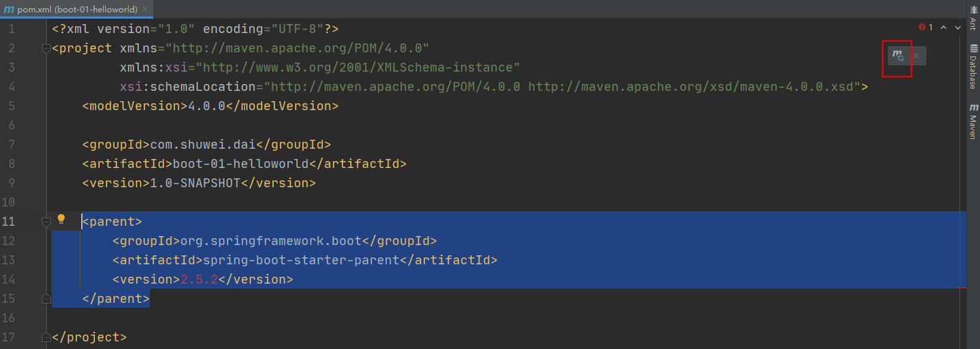Toggle fold marker at closing parent tag
This screenshot has width=980, height=349.
tap(46, 299)
